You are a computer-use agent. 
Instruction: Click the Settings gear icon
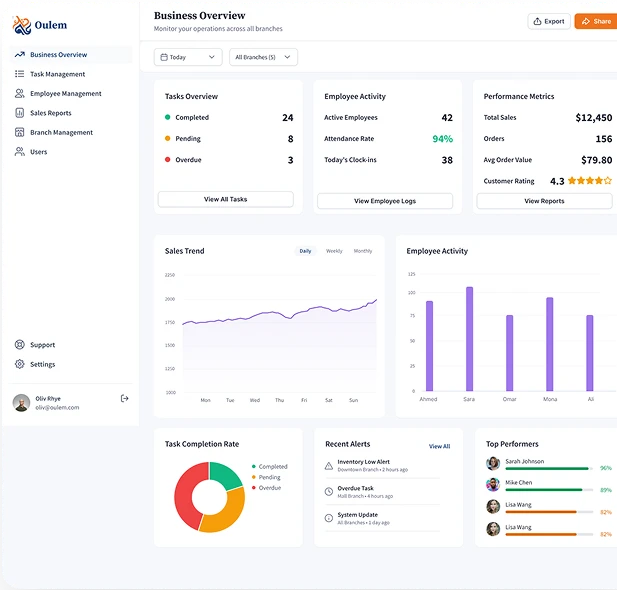point(20,365)
